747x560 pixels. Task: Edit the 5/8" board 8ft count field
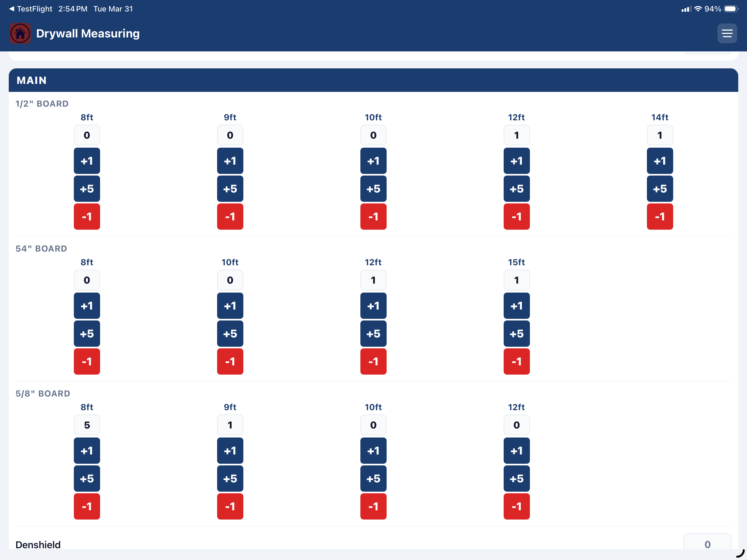pos(87,425)
